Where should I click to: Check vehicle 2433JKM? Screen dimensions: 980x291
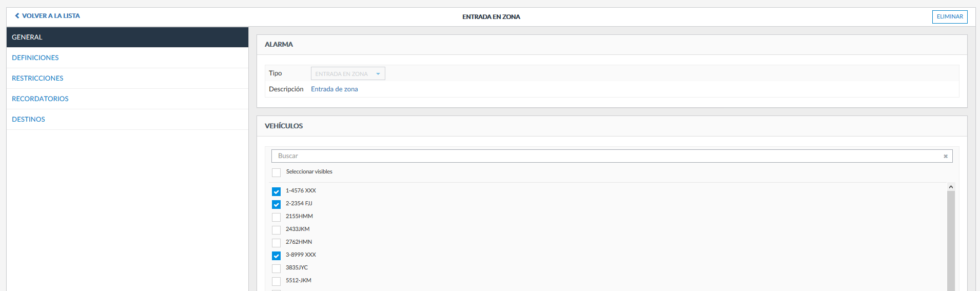tap(276, 230)
